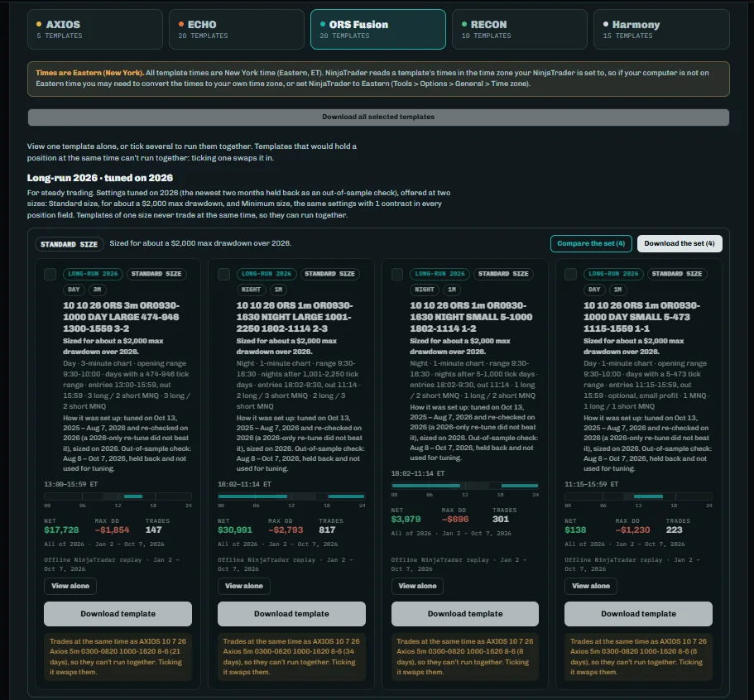The image size is (754, 700).
Task: Select the ORS Fusion tab
Action: pos(378,29)
